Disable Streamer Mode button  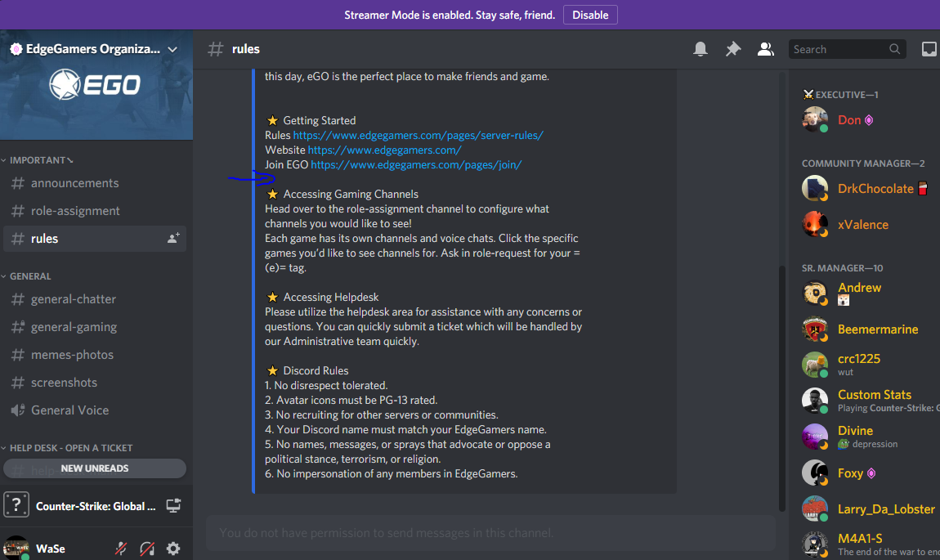coord(590,15)
